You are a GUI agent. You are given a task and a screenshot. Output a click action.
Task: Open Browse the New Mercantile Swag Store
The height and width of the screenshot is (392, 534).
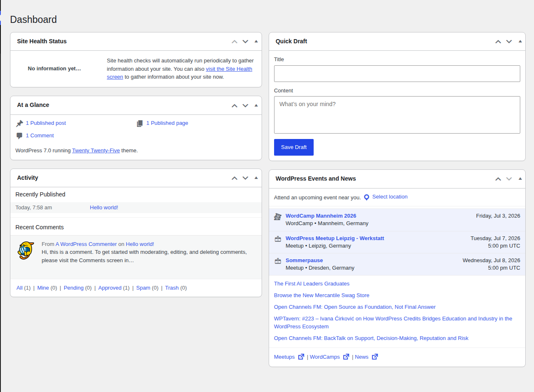[322, 295]
